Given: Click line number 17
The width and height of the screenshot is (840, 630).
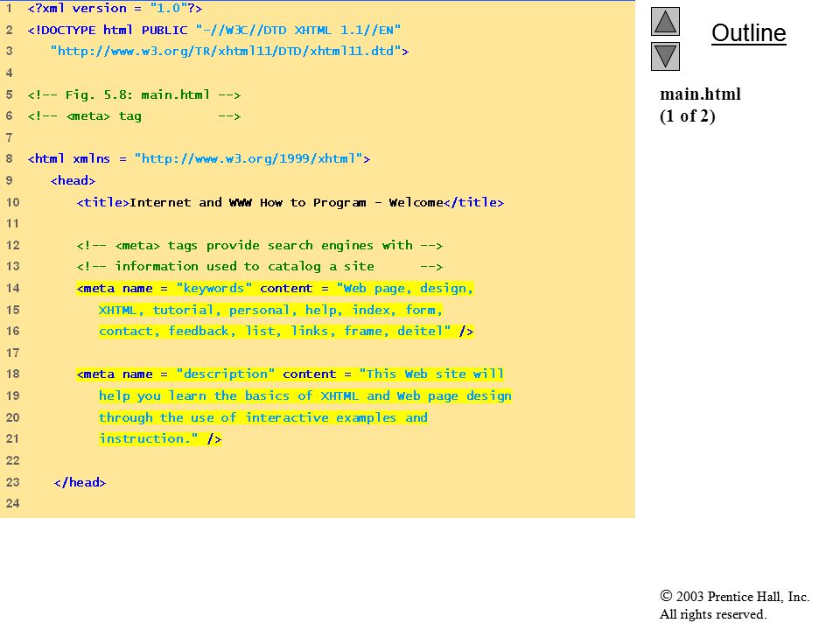Looking at the screenshot, I should (12, 353).
